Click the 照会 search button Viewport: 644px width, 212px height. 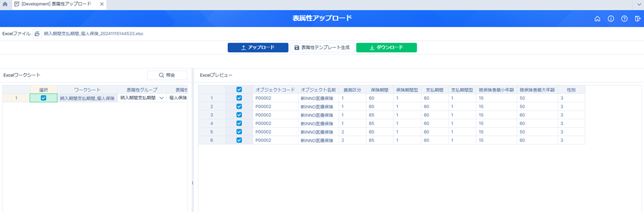[x=167, y=75]
